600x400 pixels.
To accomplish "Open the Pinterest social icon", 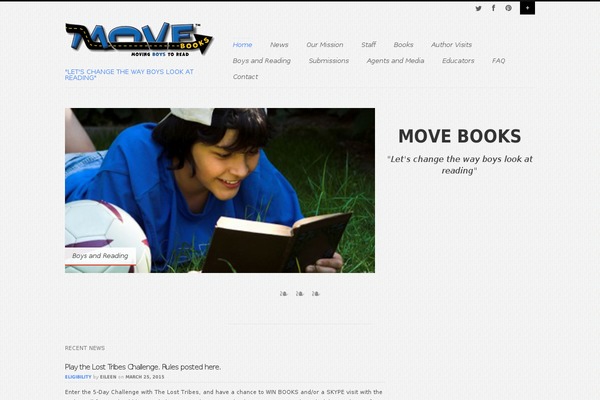I will (x=508, y=8).
